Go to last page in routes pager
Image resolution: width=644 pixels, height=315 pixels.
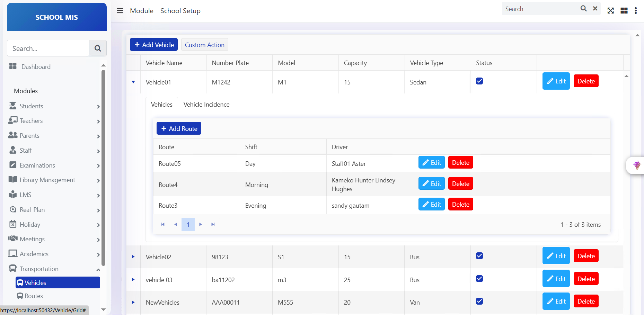click(213, 225)
